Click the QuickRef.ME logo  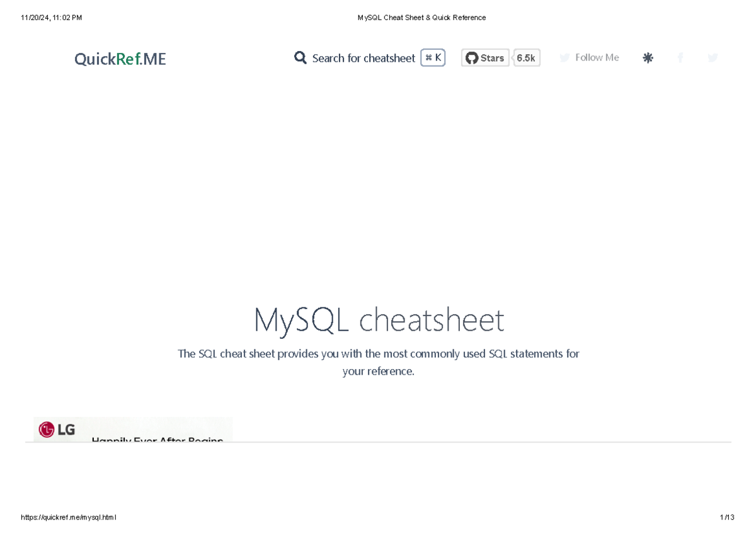pos(120,59)
